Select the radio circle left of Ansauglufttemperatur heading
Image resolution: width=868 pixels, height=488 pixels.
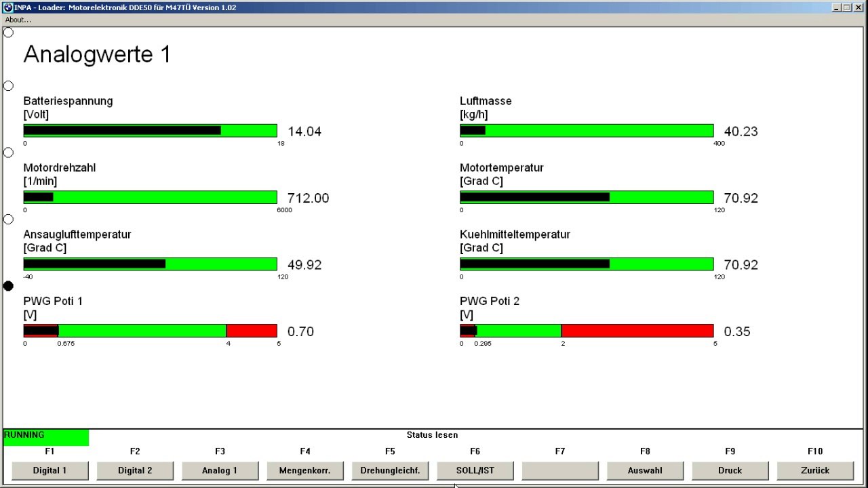[x=8, y=219]
